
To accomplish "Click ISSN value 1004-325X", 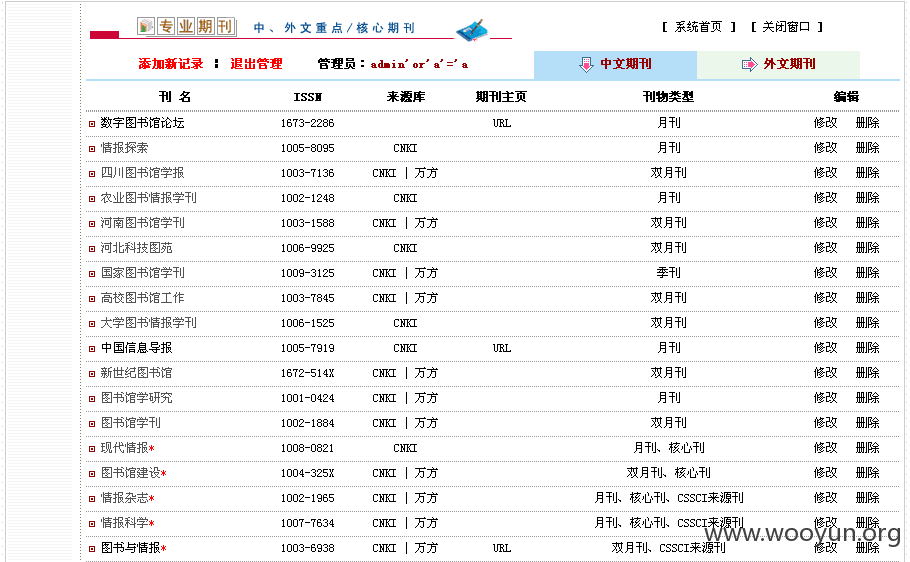I will (x=308, y=473).
